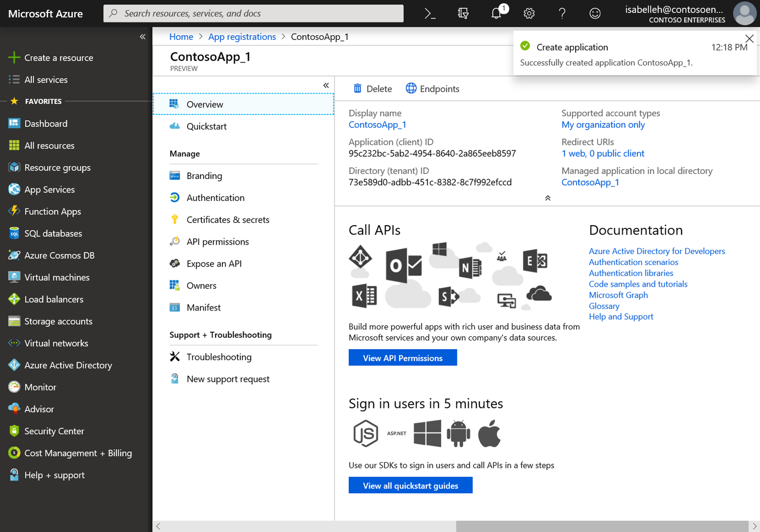Viewport: 760px width, 532px height.
Task: Open the Microsoft Graph documentation link
Action: pyautogui.click(x=618, y=295)
